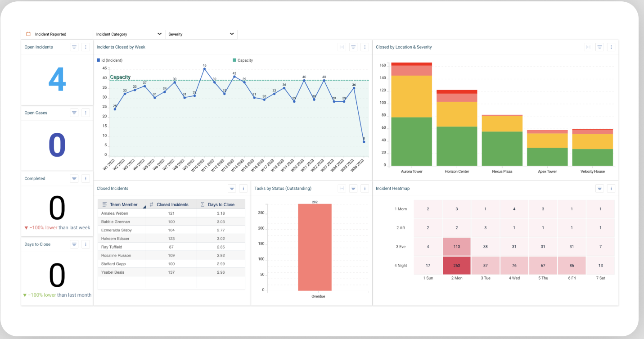Filter the Incident Heatmap panel
644x339 pixels.
(x=599, y=188)
